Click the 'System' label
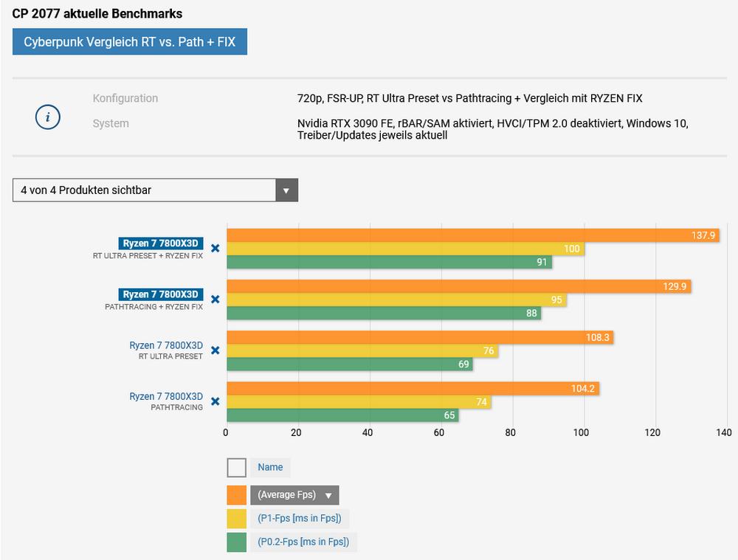Image resolution: width=738 pixels, height=560 pixels. tap(111, 123)
